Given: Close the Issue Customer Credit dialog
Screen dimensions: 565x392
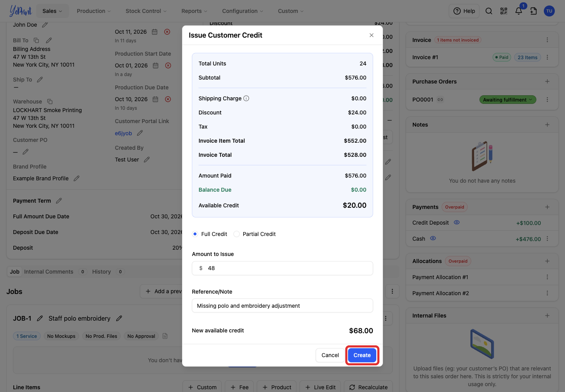Looking at the screenshot, I should pyautogui.click(x=372, y=35).
